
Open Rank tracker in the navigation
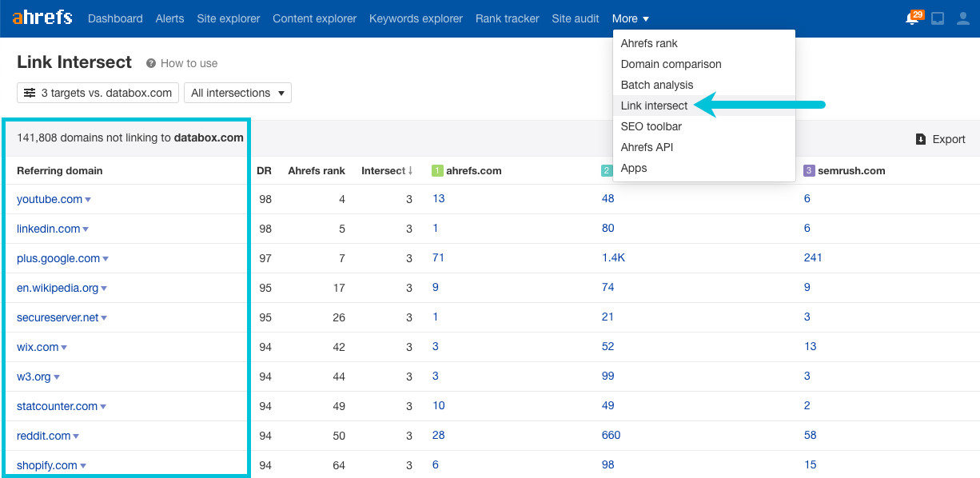(508, 18)
